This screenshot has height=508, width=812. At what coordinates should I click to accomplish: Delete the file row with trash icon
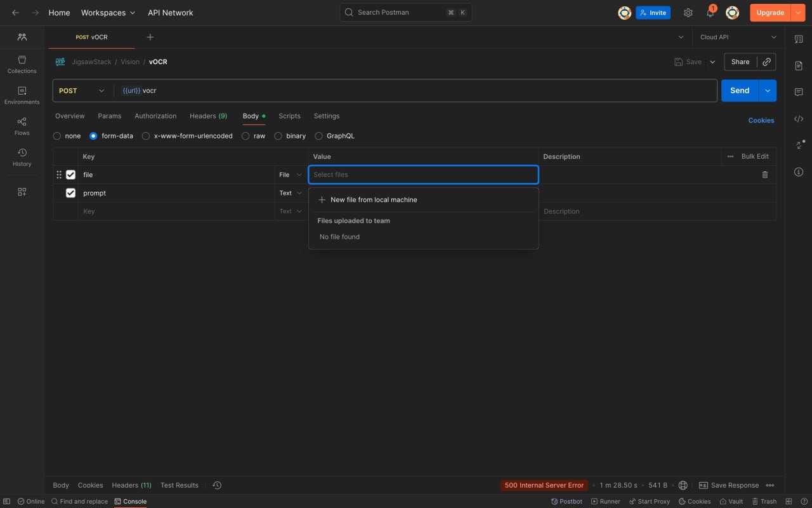coord(764,175)
